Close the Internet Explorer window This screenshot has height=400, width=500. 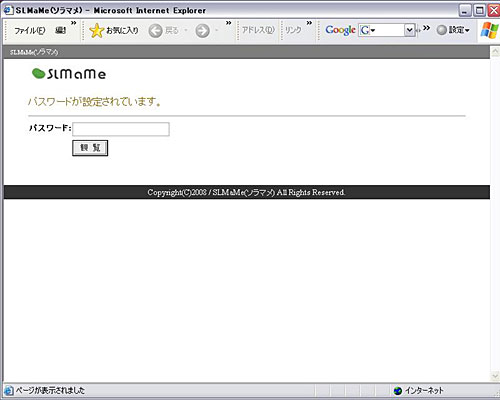click(x=494, y=11)
